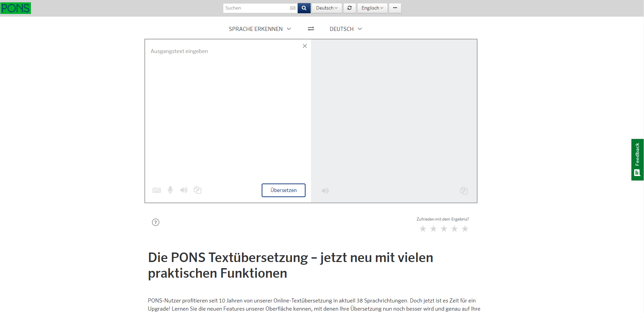Open the DEUTSCH target language dropdown

coord(345,29)
